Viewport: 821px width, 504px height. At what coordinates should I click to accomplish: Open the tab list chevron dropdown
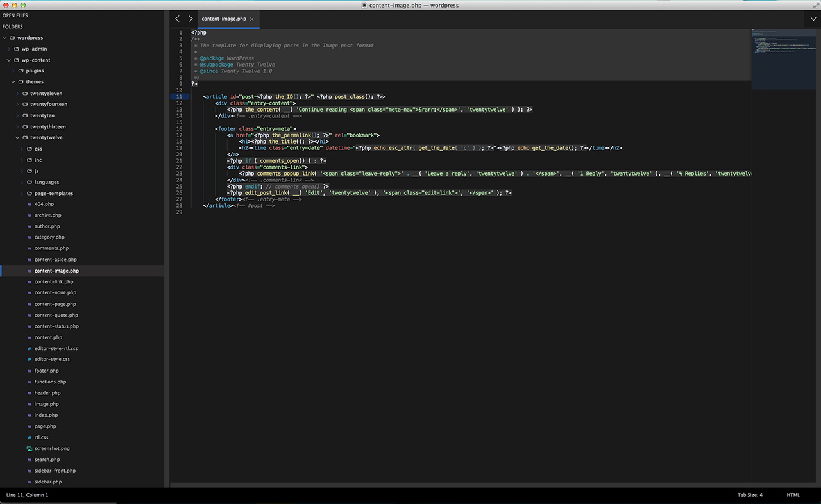pyautogui.click(x=813, y=19)
